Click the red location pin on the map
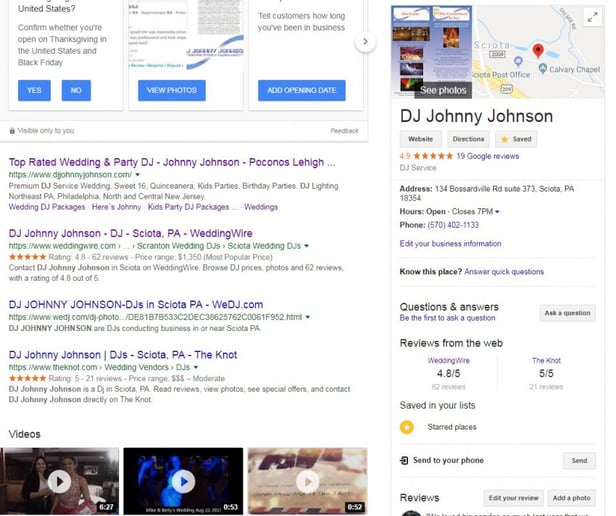This screenshot has height=516, width=616. pyautogui.click(x=538, y=51)
